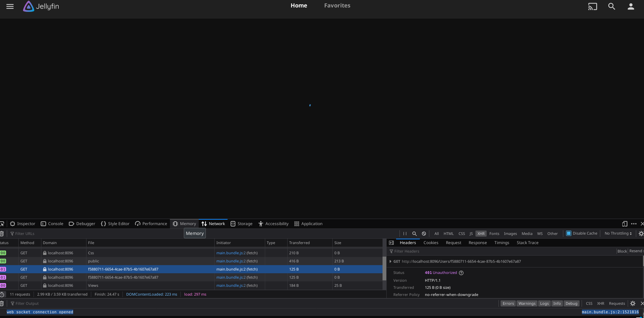Toggle the network details pane icon
This screenshot has height=318, width=644.
391,243
